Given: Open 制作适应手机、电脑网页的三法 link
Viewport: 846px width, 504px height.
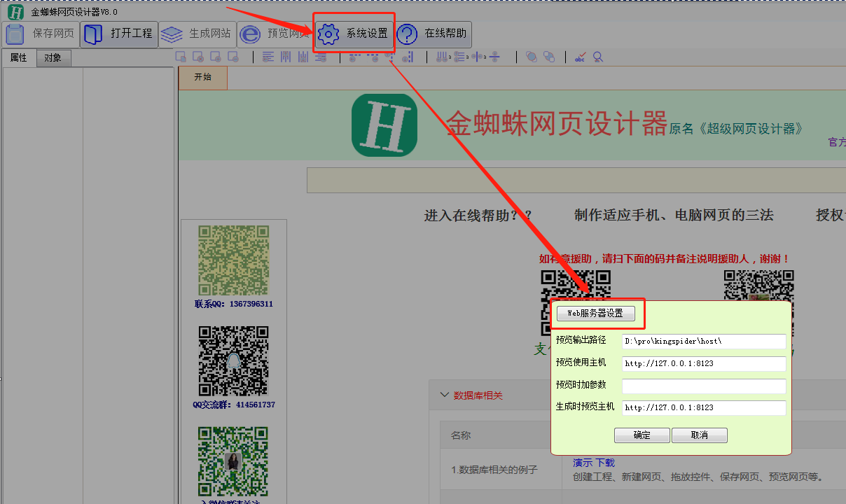Looking at the screenshot, I should [x=674, y=216].
